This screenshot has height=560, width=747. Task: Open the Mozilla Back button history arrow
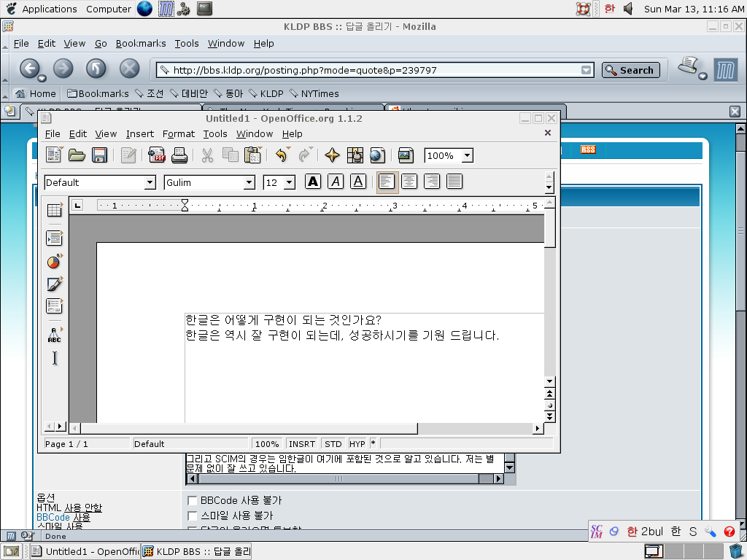[x=42, y=78]
